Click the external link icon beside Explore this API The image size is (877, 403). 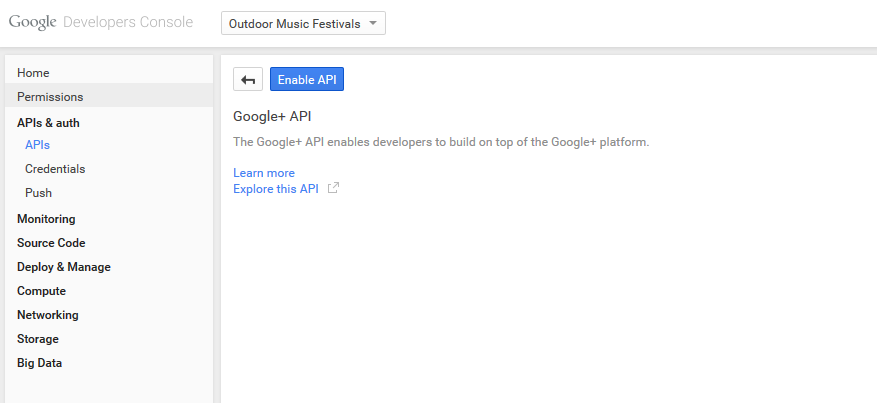coord(333,188)
